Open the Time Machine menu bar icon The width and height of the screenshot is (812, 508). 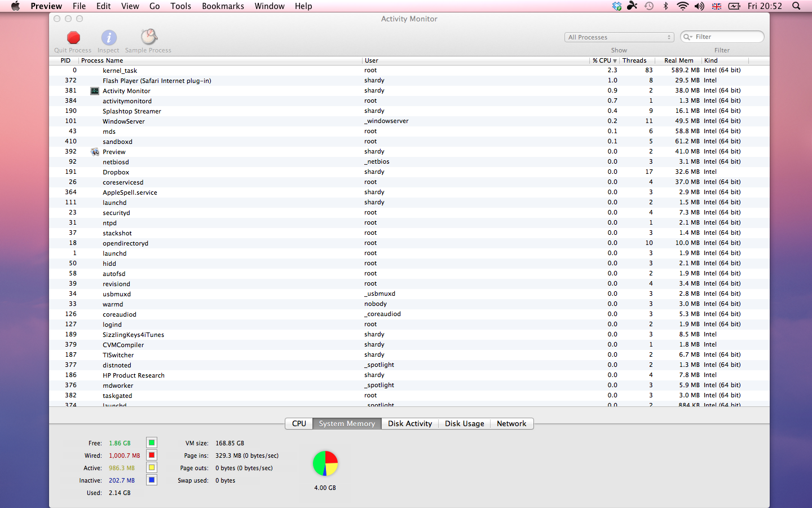pyautogui.click(x=649, y=6)
